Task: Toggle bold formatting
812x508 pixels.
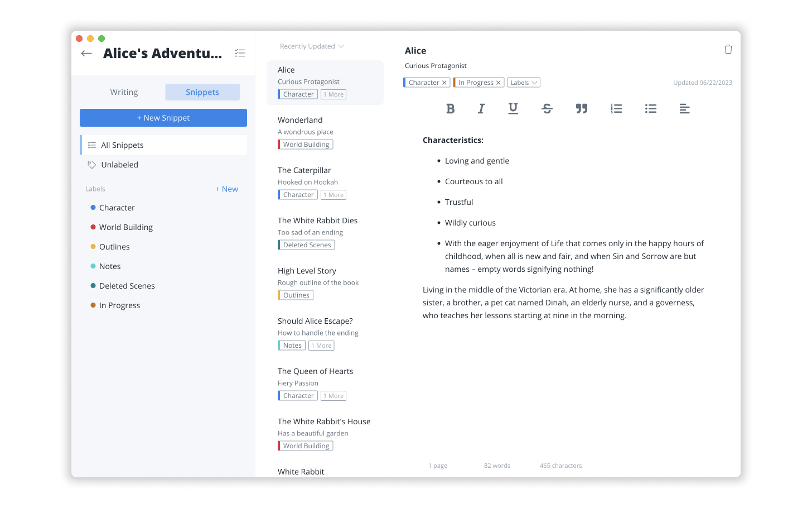Action: coord(451,109)
